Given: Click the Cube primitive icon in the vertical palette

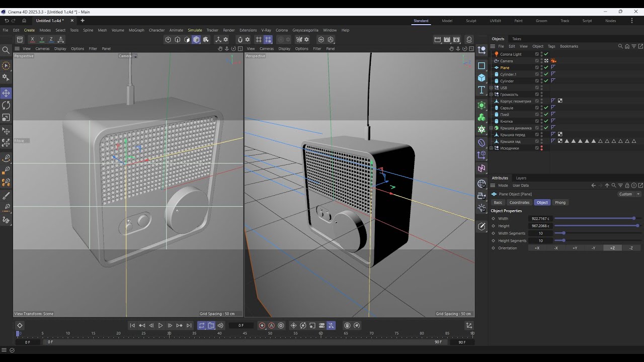Looking at the screenshot, I should 481,78.
